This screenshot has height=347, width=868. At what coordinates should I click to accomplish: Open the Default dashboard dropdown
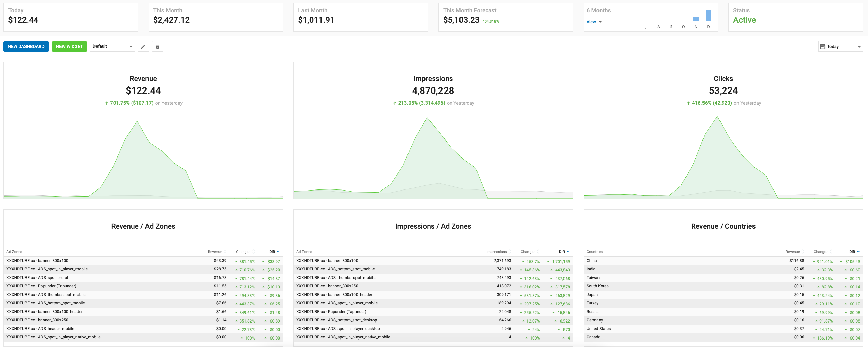(x=112, y=46)
